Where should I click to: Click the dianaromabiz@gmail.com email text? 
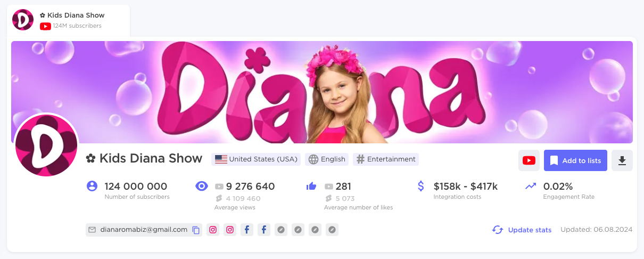pyautogui.click(x=144, y=230)
